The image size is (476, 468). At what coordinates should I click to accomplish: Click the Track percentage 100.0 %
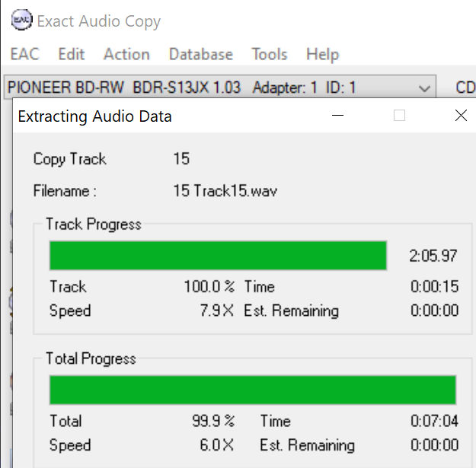point(209,286)
